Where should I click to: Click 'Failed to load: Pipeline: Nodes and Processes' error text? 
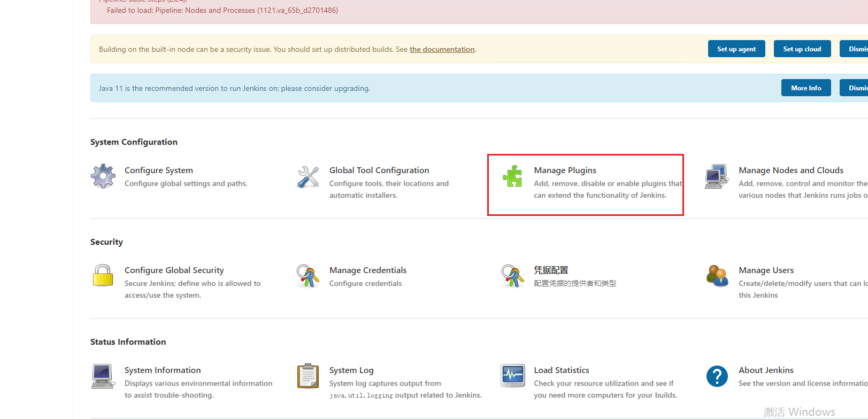click(x=222, y=10)
